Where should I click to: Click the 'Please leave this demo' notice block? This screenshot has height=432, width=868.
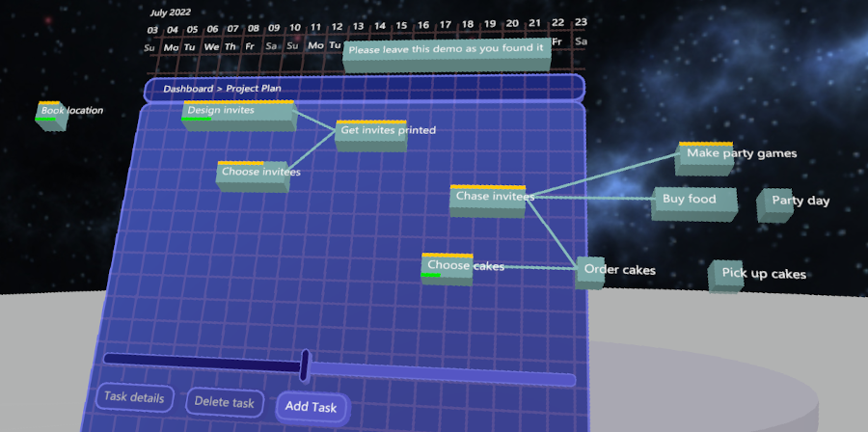447,55
